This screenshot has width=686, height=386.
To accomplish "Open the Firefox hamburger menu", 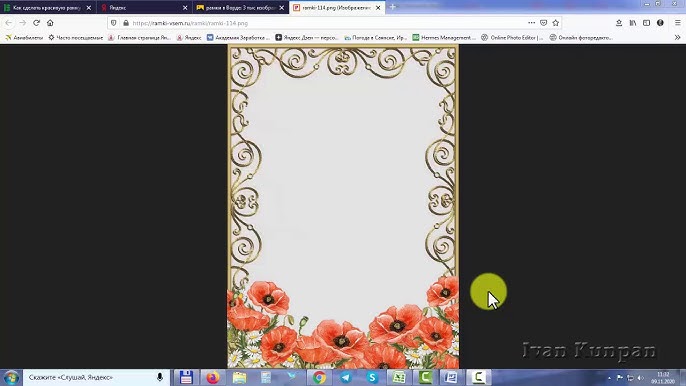I will click(677, 23).
